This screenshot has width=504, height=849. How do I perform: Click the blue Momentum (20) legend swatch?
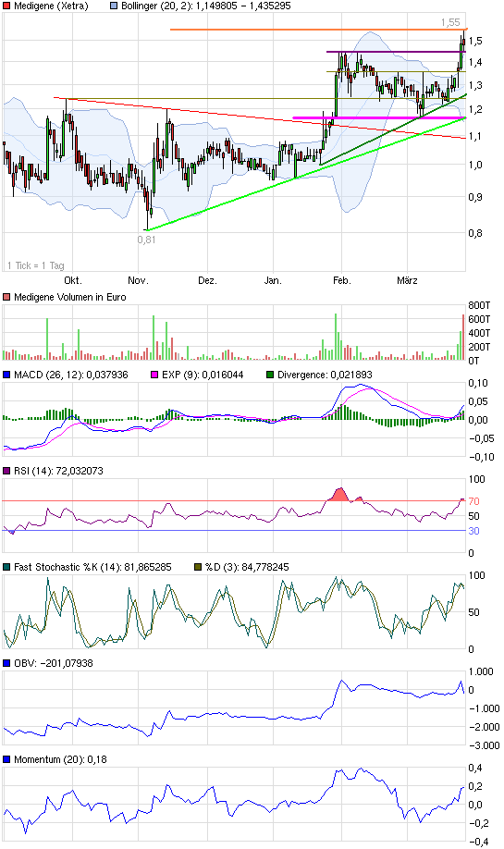(6, 759)
